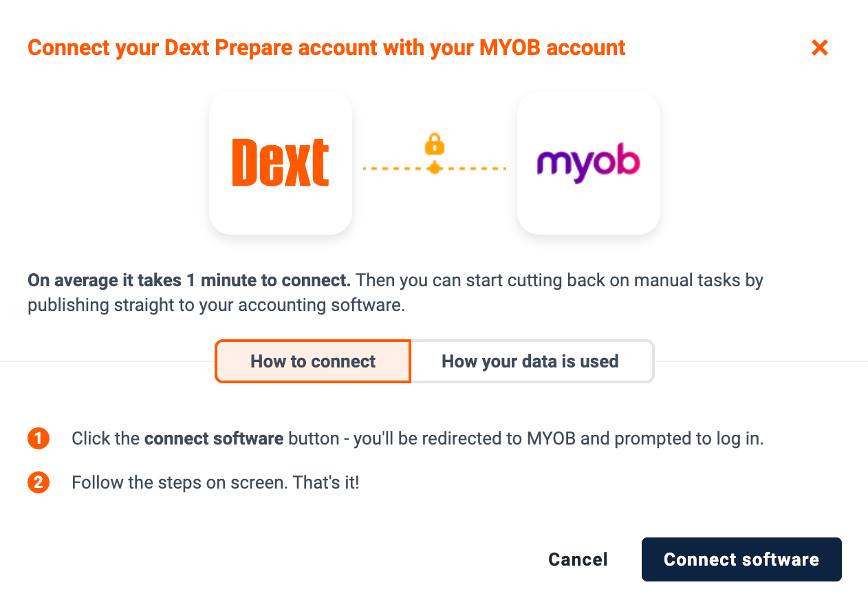This screenshot has height=609, width=868.
Task: Close the dialog with the orange X
Action: point(819,47)
